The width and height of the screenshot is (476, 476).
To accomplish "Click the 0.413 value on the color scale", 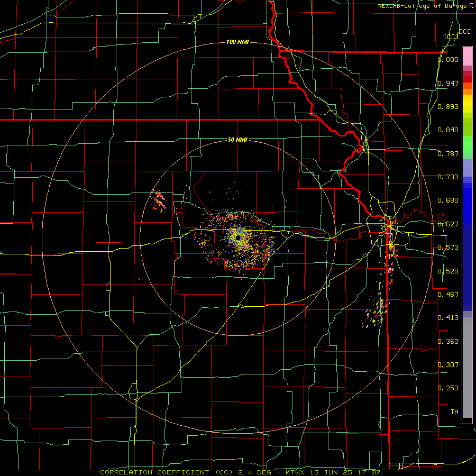I will [448, 318].
